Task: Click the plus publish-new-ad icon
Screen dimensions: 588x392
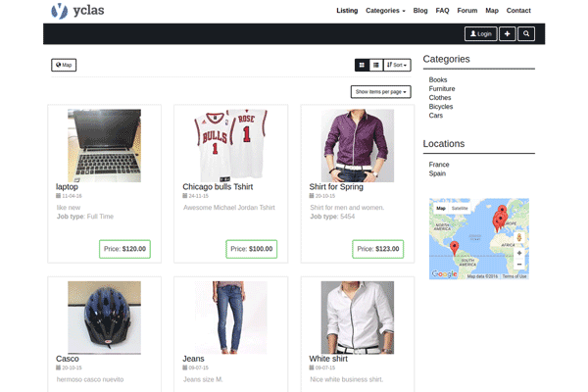Action: coord(507,33)
